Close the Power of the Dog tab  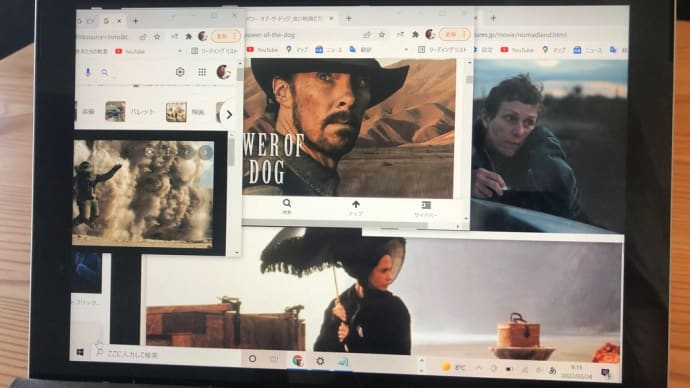[331, 18]
